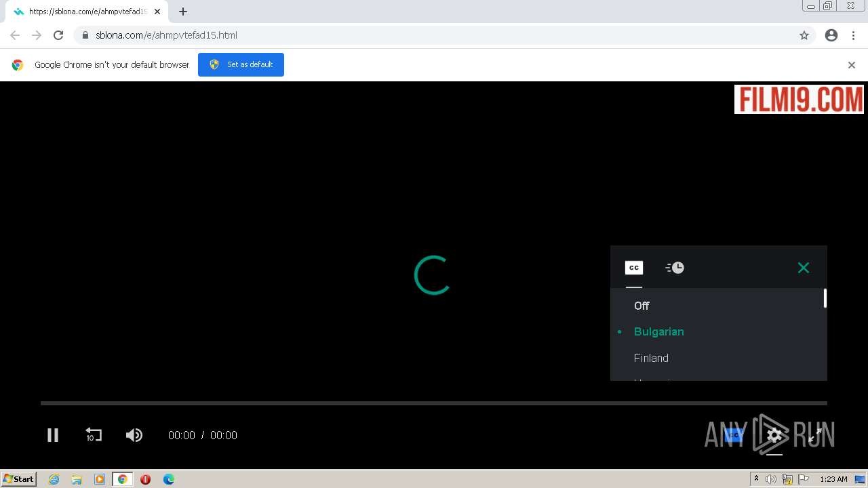Go back to previous page
The width and height of the screenshot is (868, 488).
[x=15, y=35]
